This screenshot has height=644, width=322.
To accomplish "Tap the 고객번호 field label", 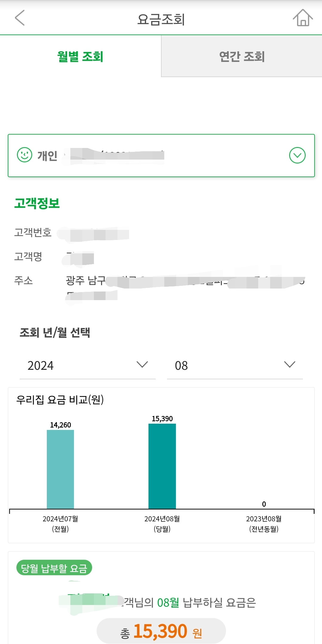I will (33, 232).
